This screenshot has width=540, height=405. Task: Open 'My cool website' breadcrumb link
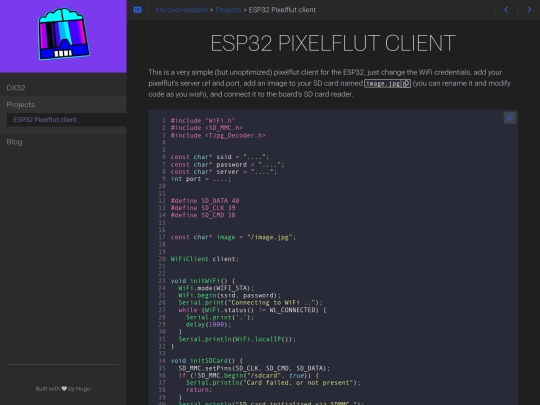click(181, 10)
